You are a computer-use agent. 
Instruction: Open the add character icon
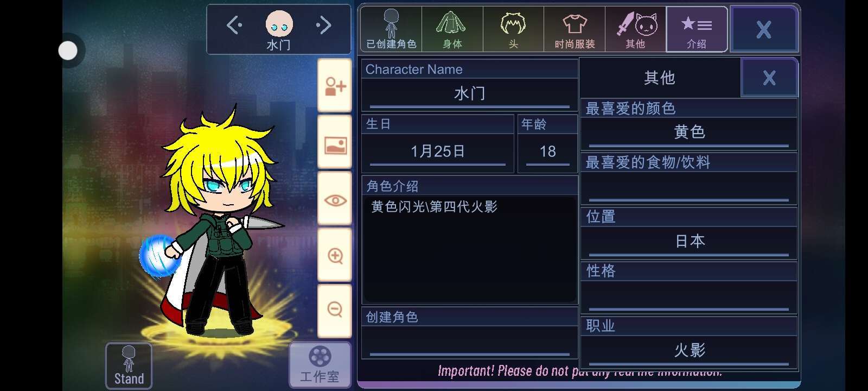click(335, 86)
